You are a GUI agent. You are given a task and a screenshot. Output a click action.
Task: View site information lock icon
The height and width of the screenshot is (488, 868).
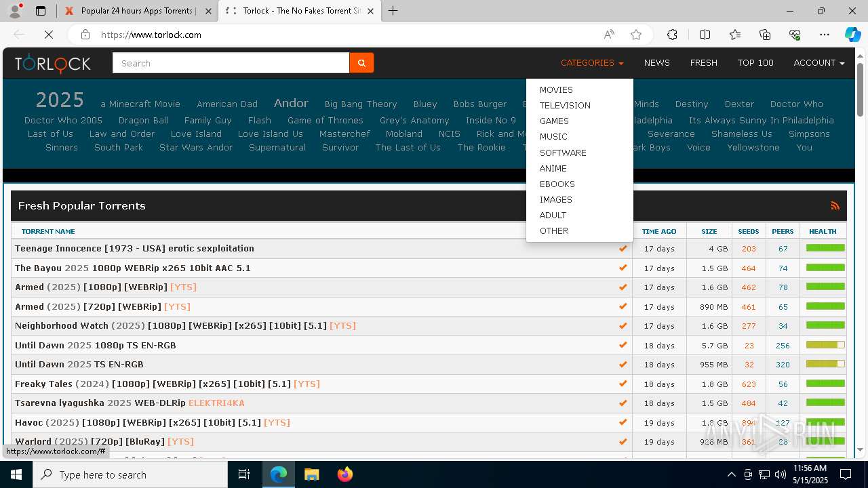(x=85, y=35)
